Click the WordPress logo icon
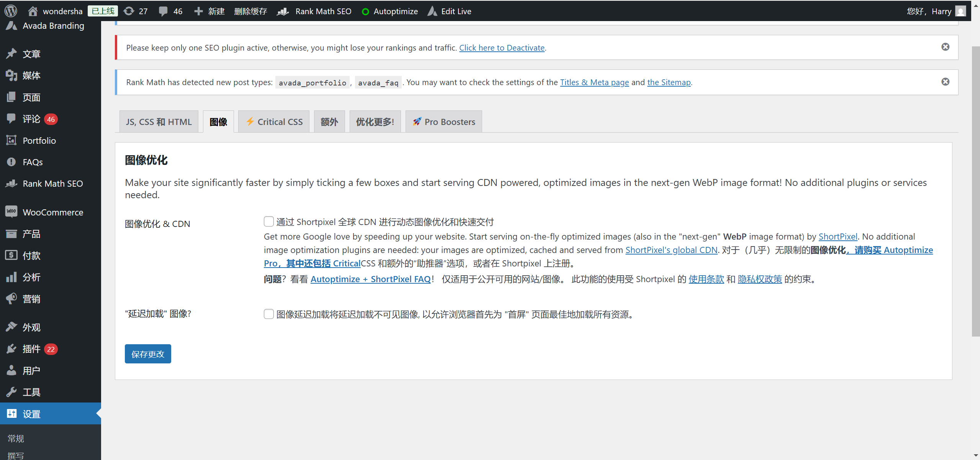Image resolution: width=980 pixels, height=460 pixels. pos(10,11)
